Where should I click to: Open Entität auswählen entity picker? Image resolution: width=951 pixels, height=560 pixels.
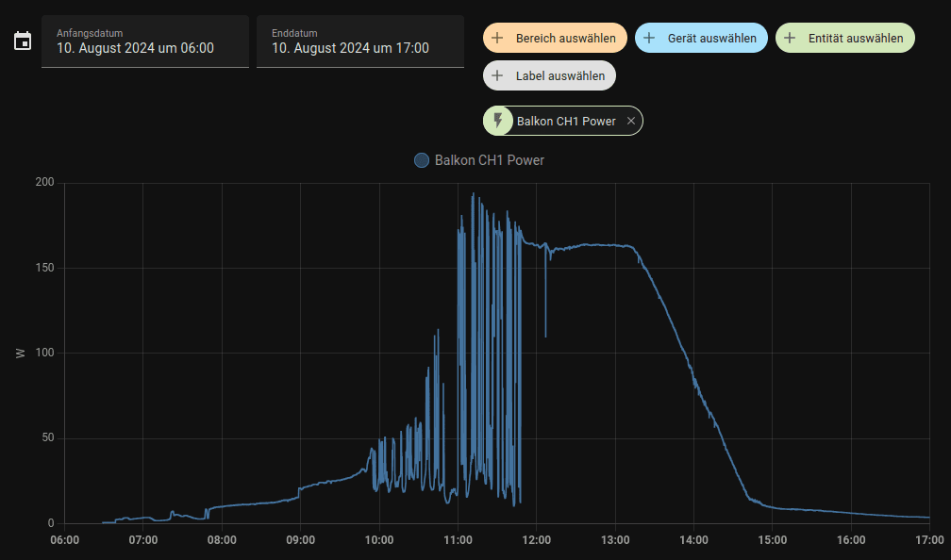(845, 38)
